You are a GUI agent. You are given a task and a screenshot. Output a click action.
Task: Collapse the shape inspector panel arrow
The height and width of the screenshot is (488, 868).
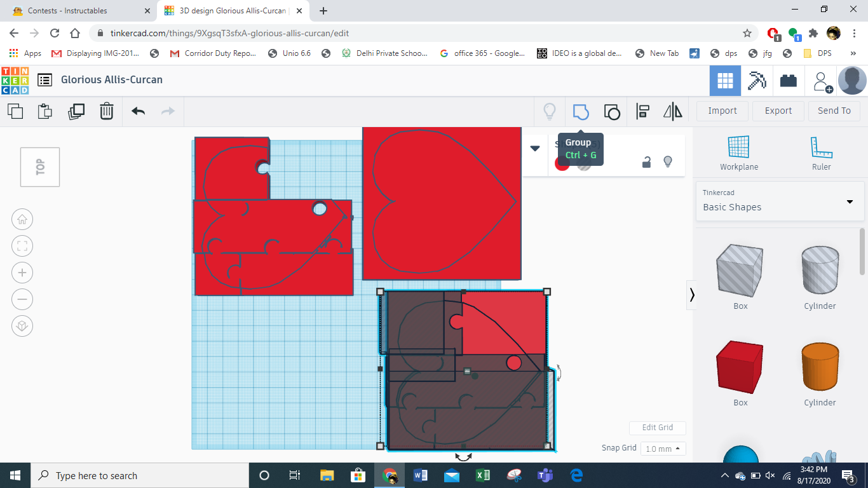click(535, 148)
